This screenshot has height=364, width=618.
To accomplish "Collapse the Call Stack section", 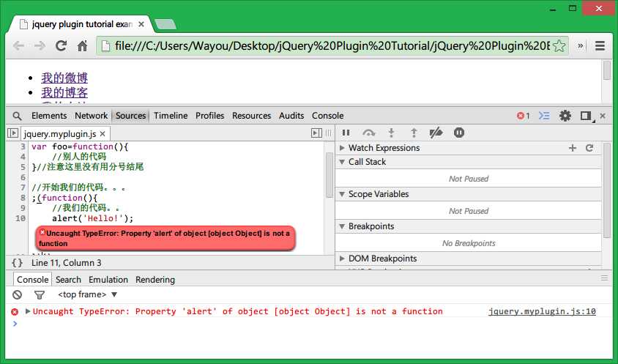I will (x=342, y=162).
